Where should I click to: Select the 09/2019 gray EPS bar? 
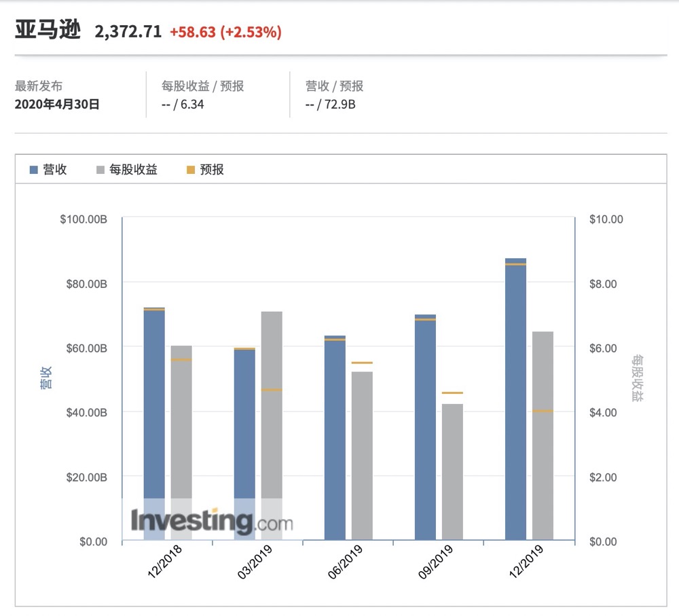(452, 472)
